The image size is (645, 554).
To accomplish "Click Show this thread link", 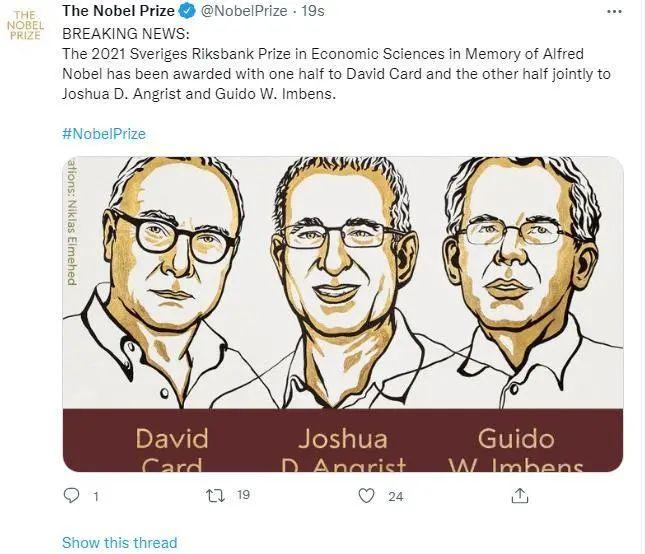I will [119, 543].
